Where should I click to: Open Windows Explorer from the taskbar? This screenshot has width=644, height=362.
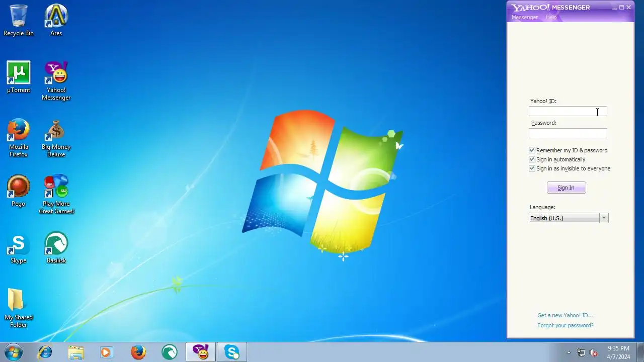[76, 352]
